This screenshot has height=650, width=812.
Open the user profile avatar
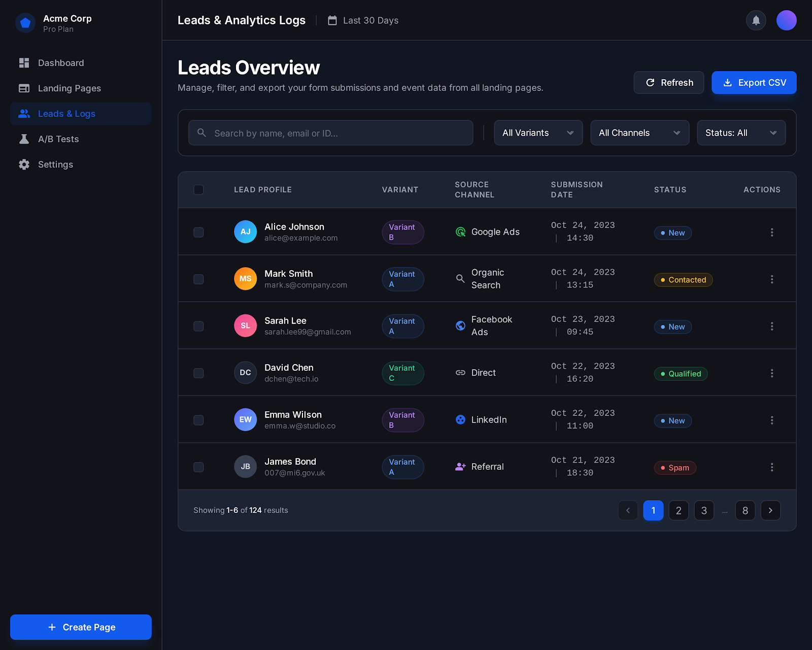pos(786,20)
